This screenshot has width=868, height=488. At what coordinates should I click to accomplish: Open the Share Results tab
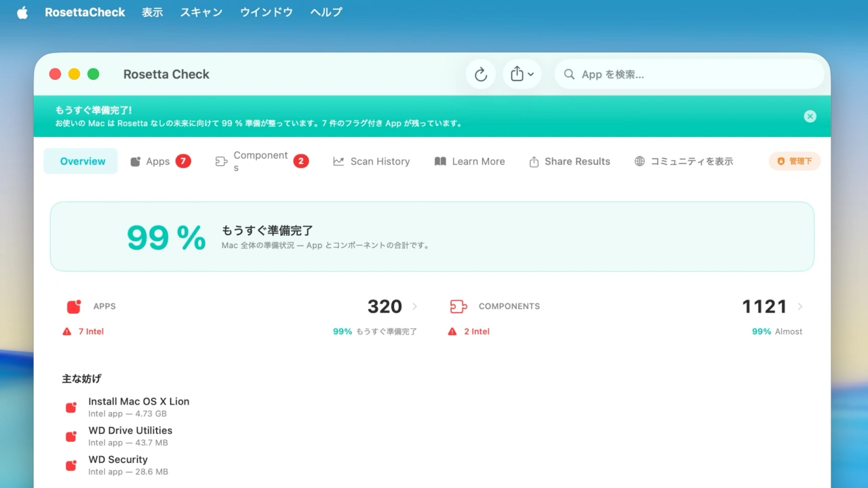tap(570, 161)
